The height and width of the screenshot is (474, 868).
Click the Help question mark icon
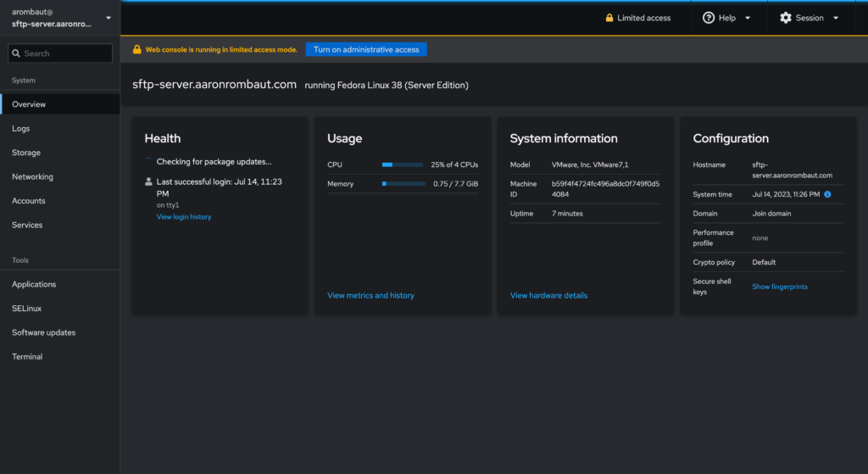709,18
